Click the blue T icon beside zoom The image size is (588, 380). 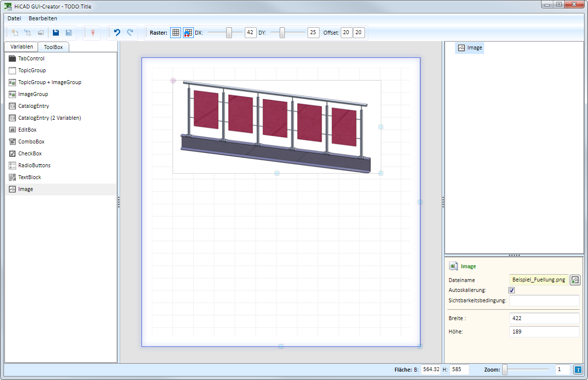pos(578,369)
